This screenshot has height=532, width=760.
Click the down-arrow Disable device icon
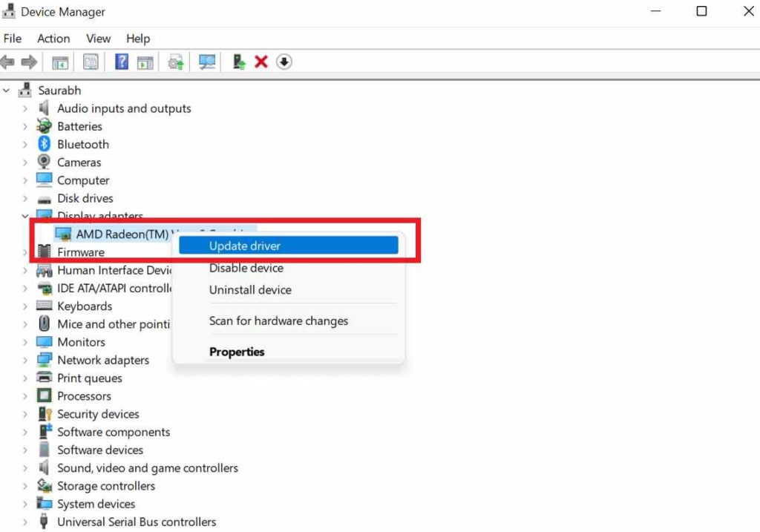click(x=284, y=62)
